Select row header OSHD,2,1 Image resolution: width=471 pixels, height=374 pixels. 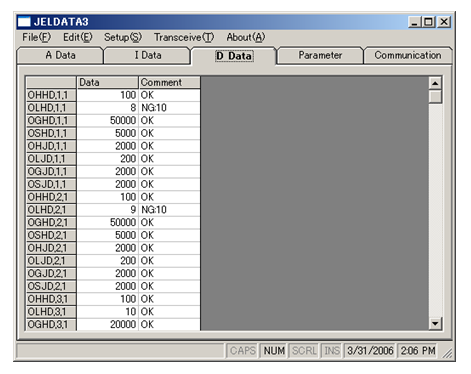pos(51,235)
